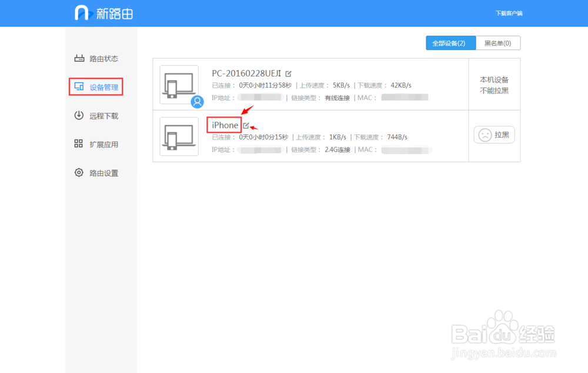Click the 本机设备不能拉黑 label text
The image size is (588, 373).
click(x=493, y=85)
